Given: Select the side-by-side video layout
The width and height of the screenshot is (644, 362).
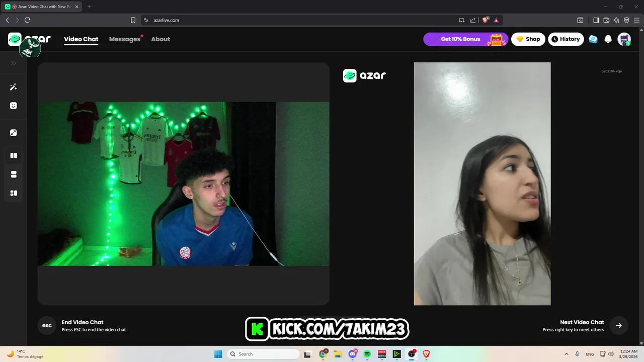Looking at the screenshot, I should (14, 155).
